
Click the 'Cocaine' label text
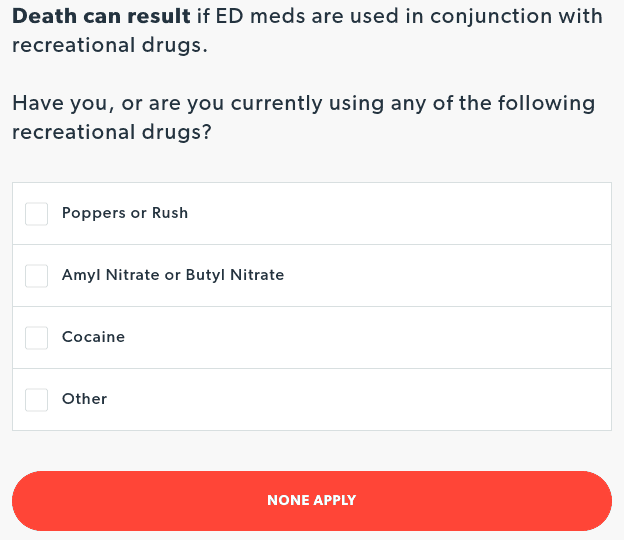click(x=93, y=337)
